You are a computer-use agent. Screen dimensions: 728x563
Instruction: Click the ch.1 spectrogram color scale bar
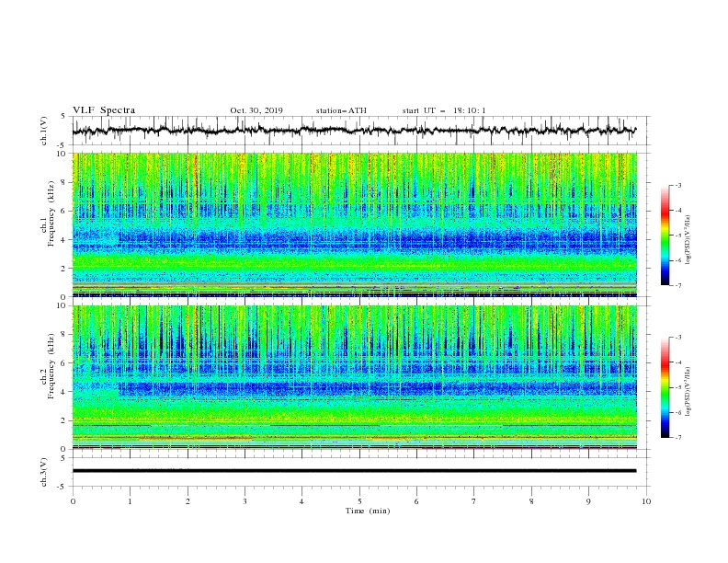click(665, 235)
